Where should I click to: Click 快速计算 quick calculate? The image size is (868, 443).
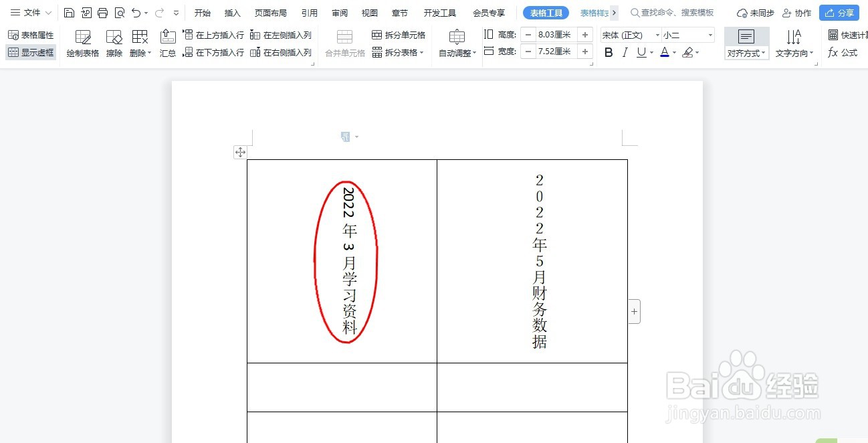click(x=847, y=35)
